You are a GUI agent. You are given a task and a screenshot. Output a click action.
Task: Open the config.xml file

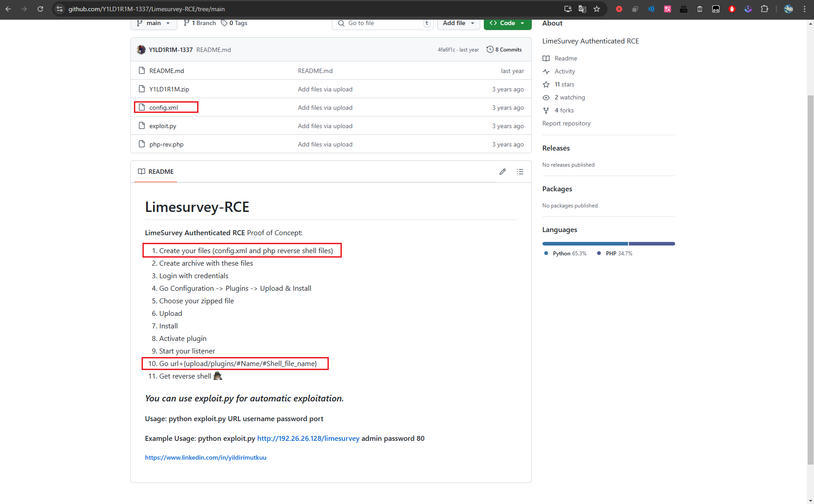coord(164,108)
